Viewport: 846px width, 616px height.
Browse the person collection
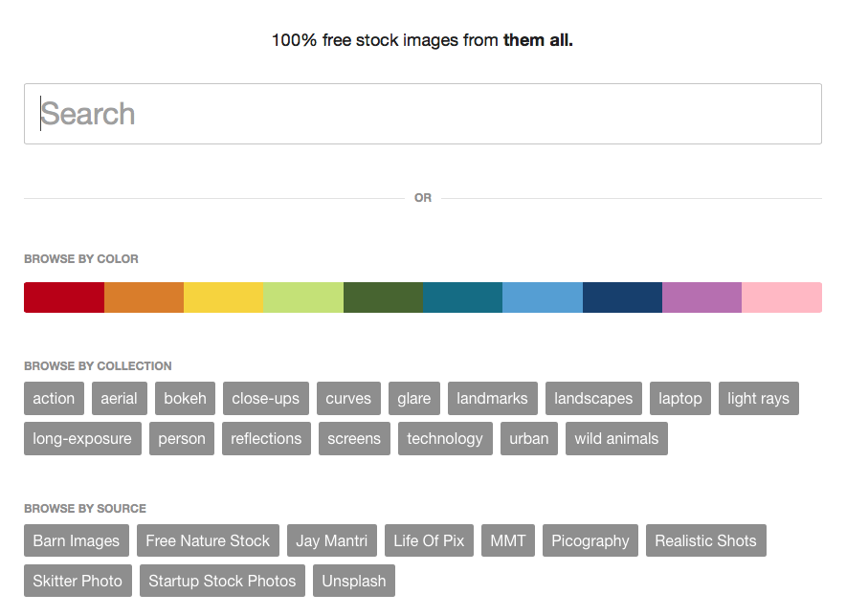182,438
